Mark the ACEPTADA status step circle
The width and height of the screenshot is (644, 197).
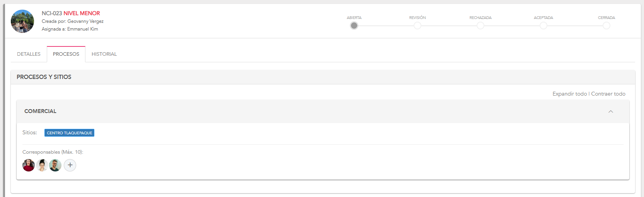pyautogui.click(x=543, y=26)
